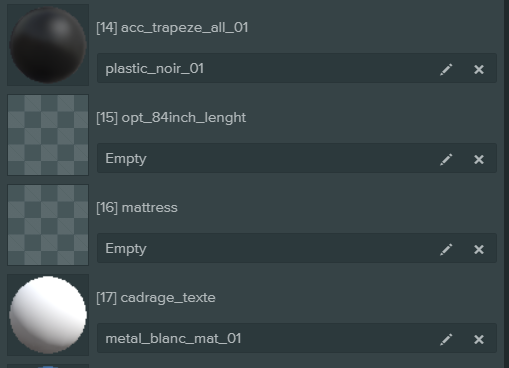Open the plastic_noir_01 material field

[x=297, y=68]
